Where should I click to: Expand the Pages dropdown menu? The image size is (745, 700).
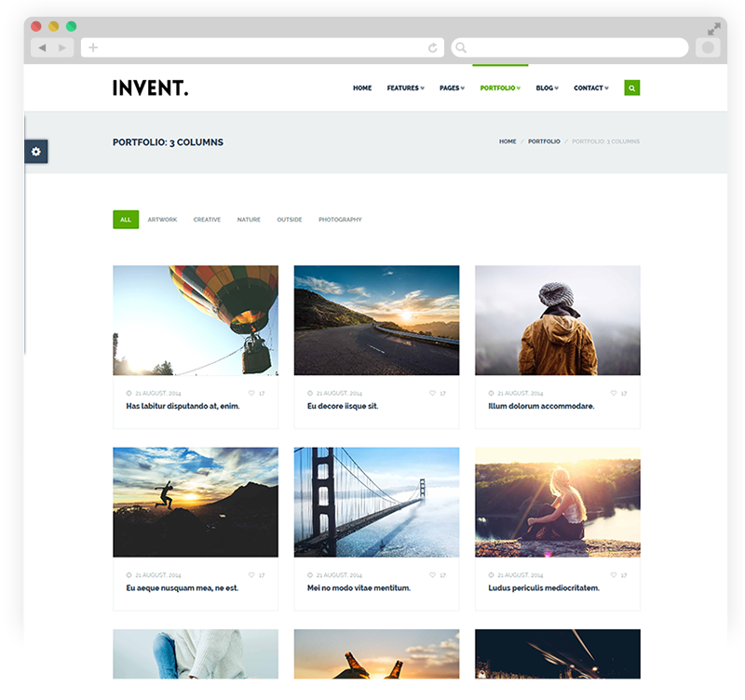coord(452,88)
